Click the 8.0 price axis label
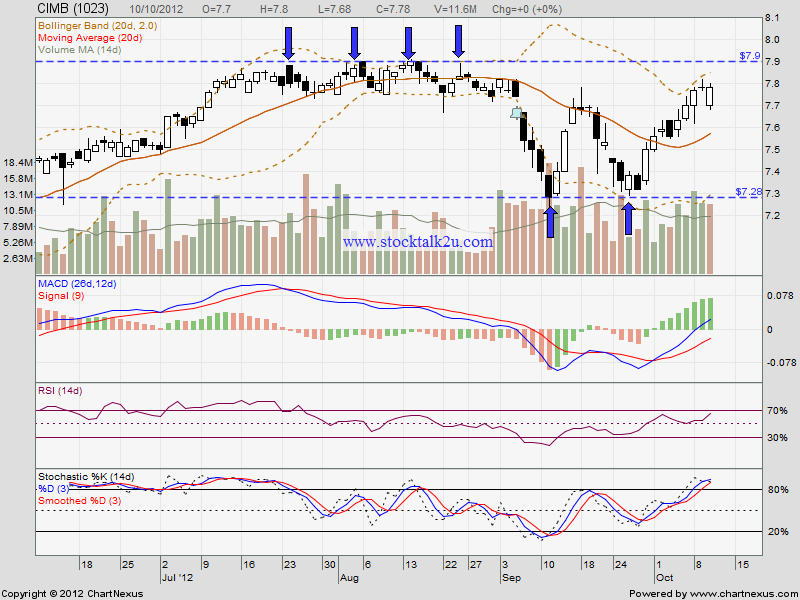The height and width of the screenshot is (600, 800). [772, 40]
